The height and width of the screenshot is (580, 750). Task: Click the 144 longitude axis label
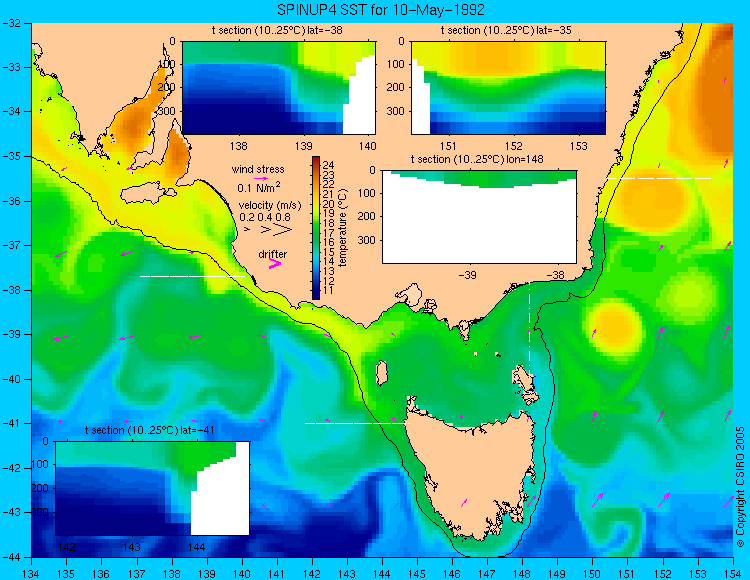381,574
